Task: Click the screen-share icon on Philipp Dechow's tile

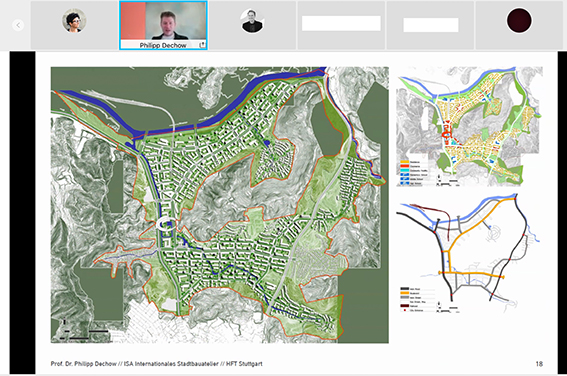Action: (202, 45)
